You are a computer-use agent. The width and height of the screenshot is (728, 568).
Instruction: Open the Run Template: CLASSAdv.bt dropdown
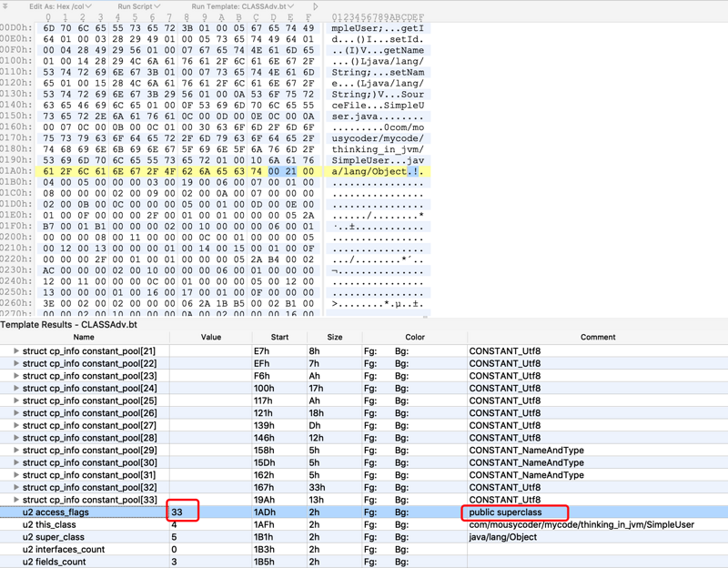pos(243,6)
